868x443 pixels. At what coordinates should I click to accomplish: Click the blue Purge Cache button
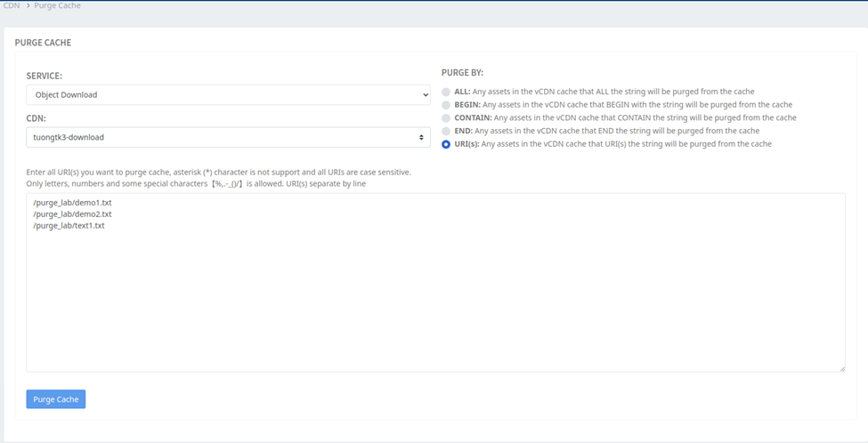(56, 399)
